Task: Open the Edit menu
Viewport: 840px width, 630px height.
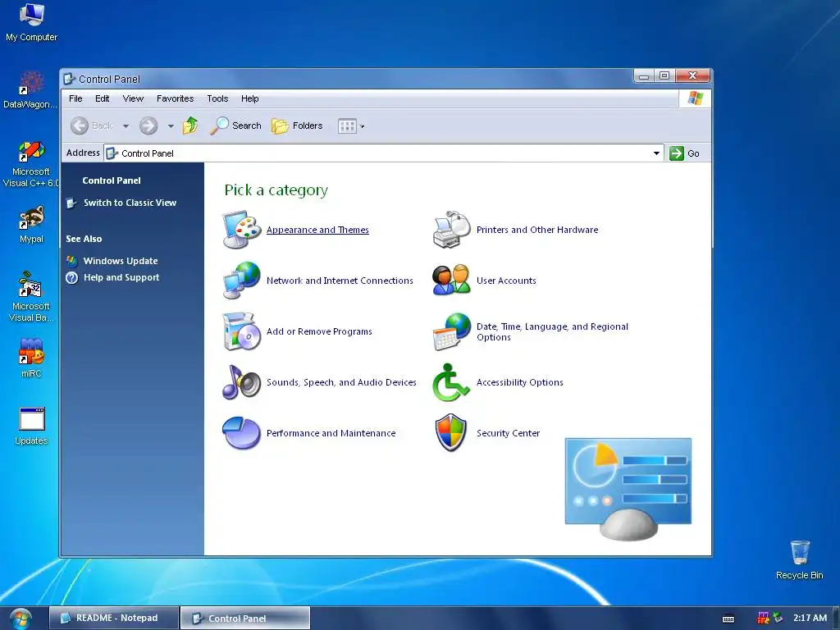Action: [103, 98]
